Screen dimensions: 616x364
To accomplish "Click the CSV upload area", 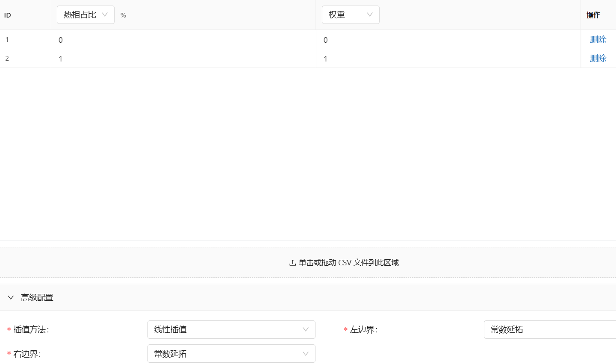I will (308, 262).
